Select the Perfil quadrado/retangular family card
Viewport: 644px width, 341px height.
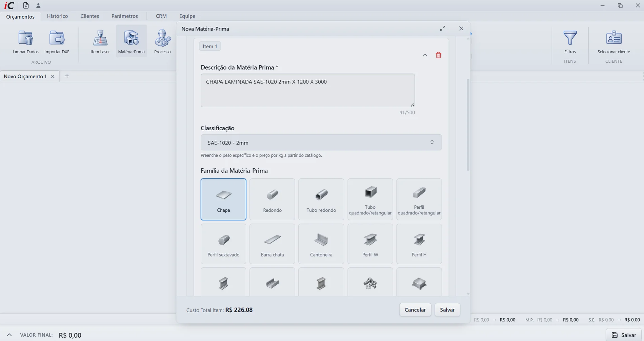(419, 199)
